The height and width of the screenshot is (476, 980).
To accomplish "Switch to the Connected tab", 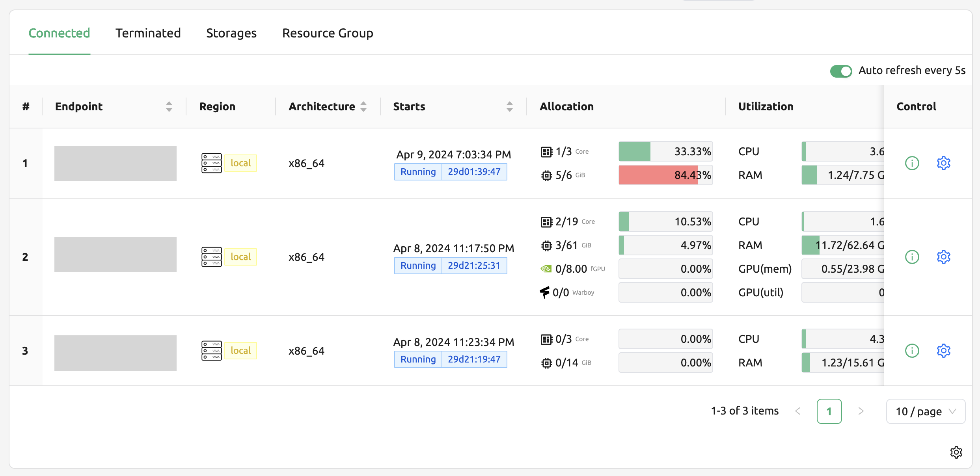I will (x=59, y=33).
